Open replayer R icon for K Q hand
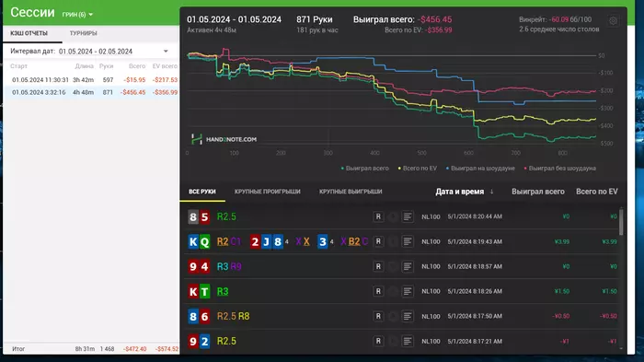This screenshot has height=362, width=644. (x=378, y=241)
